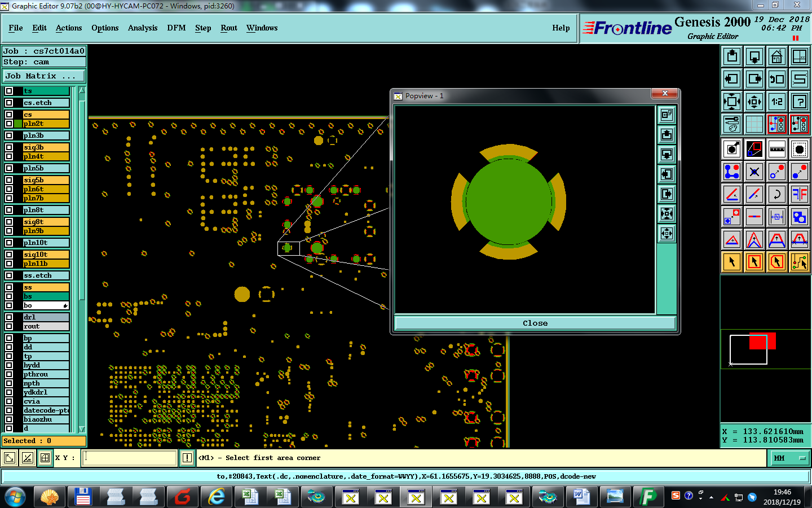Click the pan right view icon
This screenshot has height=508, width=812.
coord(754,79)
